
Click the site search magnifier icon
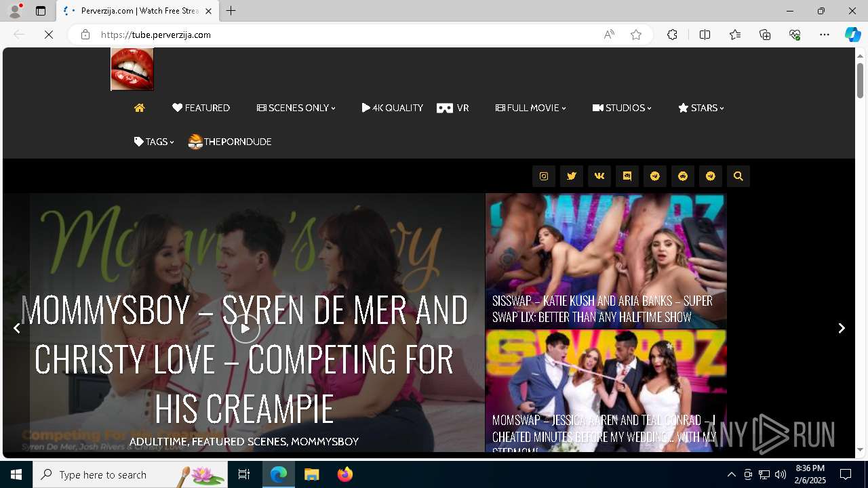(738, 176)
